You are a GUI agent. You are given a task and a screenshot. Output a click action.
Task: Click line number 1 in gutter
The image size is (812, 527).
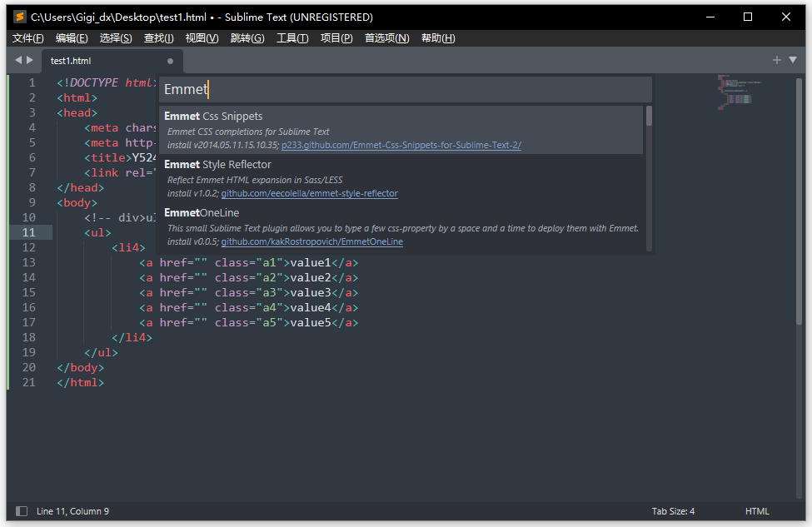click(32, 82)
